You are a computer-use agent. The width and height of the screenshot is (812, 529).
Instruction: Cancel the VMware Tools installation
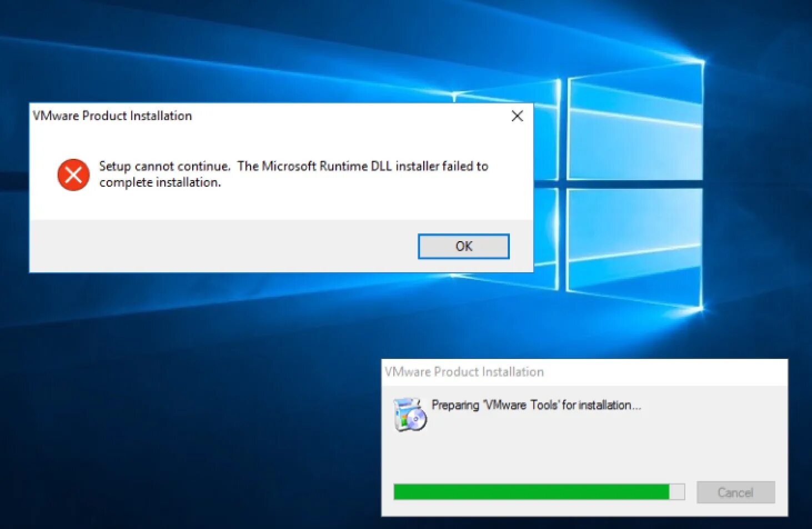click(735, 492)
